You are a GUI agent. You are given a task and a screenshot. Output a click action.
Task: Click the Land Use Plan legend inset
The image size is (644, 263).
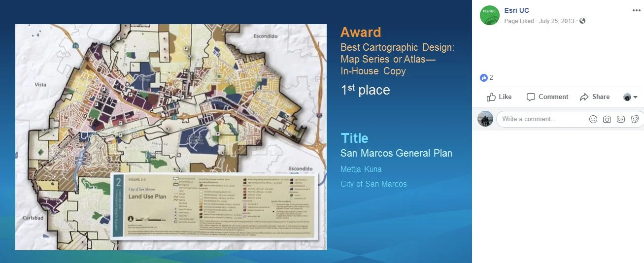click(x=215, y=206)
